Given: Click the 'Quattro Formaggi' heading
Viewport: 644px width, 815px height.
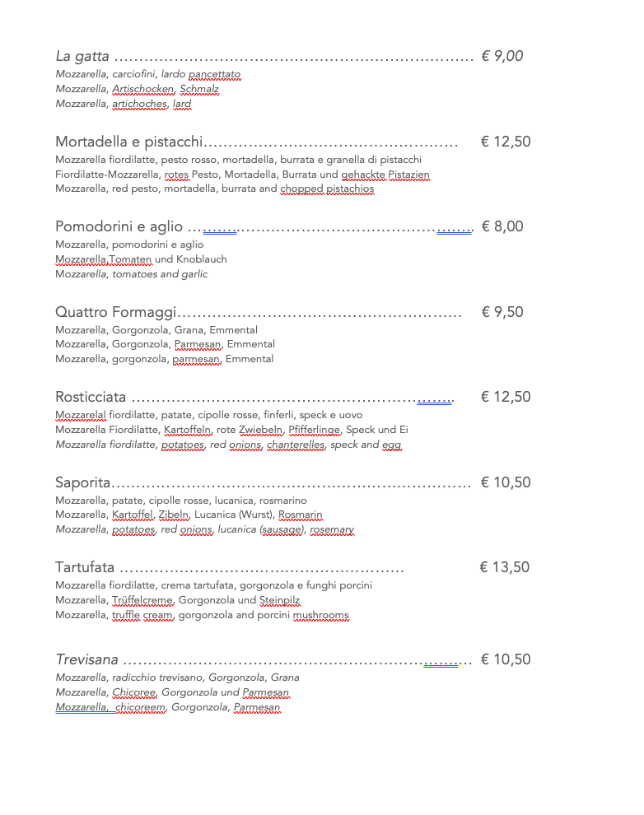Looking at the screenshot, I should [x=116, y=312].
